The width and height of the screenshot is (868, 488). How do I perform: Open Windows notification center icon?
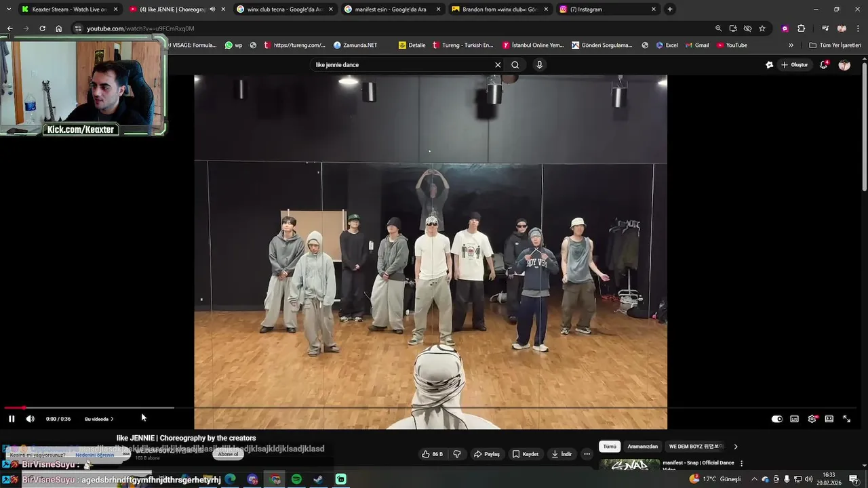point(854,479)
